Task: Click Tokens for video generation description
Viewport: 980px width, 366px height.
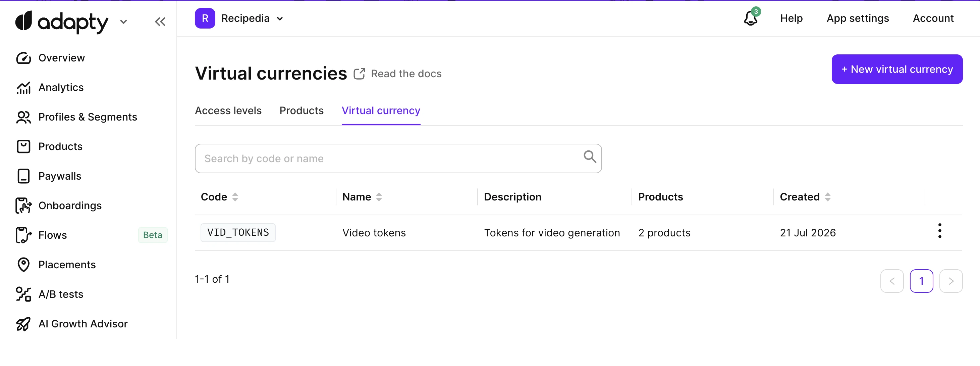Action: click(552, 233)
